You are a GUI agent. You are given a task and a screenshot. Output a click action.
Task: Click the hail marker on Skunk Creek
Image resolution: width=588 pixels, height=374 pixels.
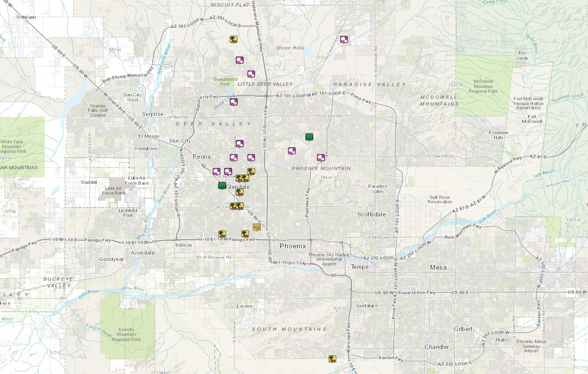coord(234,102)
